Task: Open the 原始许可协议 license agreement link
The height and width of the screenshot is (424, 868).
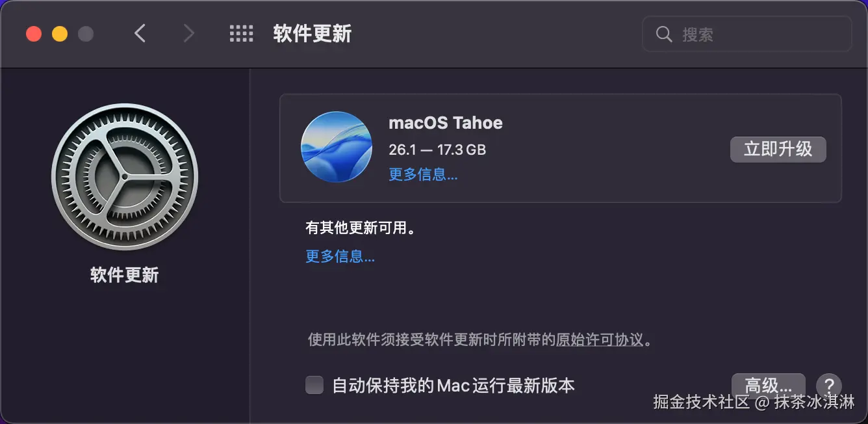Action: 600,339
